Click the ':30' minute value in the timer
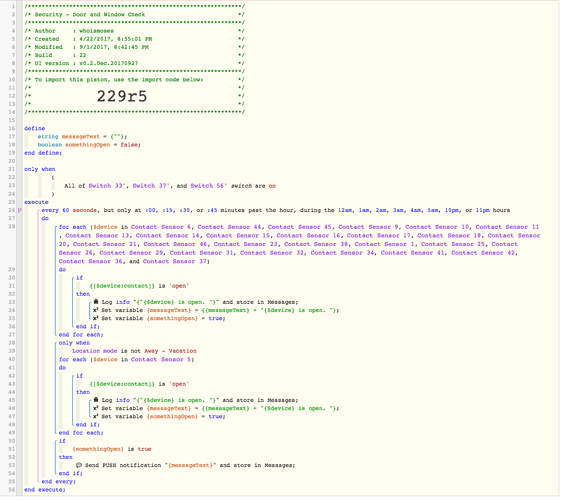The width and height of the screenshot is (563, 500). pos(185,211)
